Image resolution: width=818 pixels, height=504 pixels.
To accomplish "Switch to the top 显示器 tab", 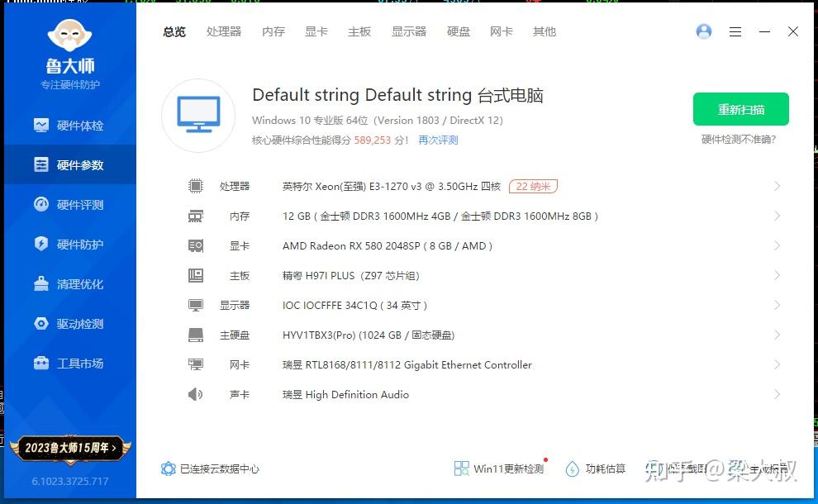I will 409,32.
